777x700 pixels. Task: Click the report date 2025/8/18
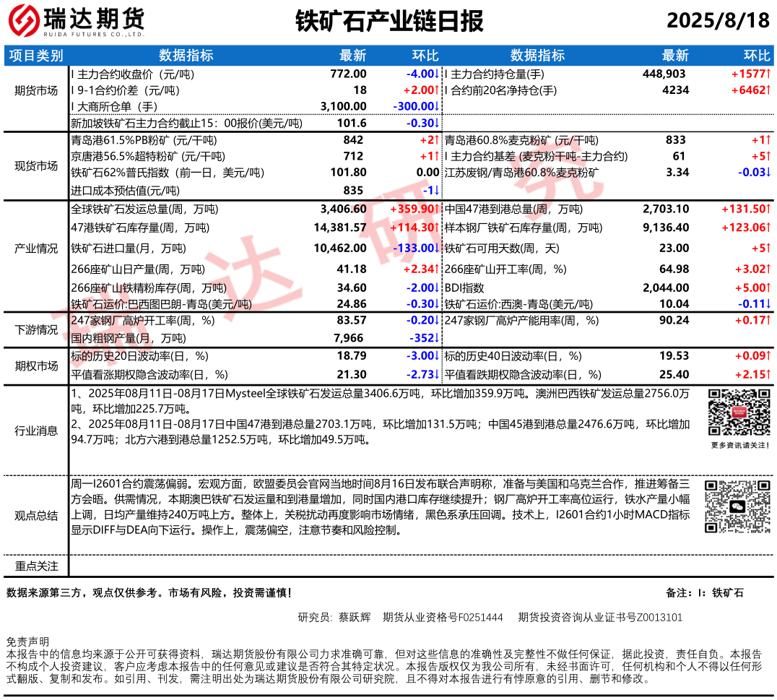tap(718, 21)
